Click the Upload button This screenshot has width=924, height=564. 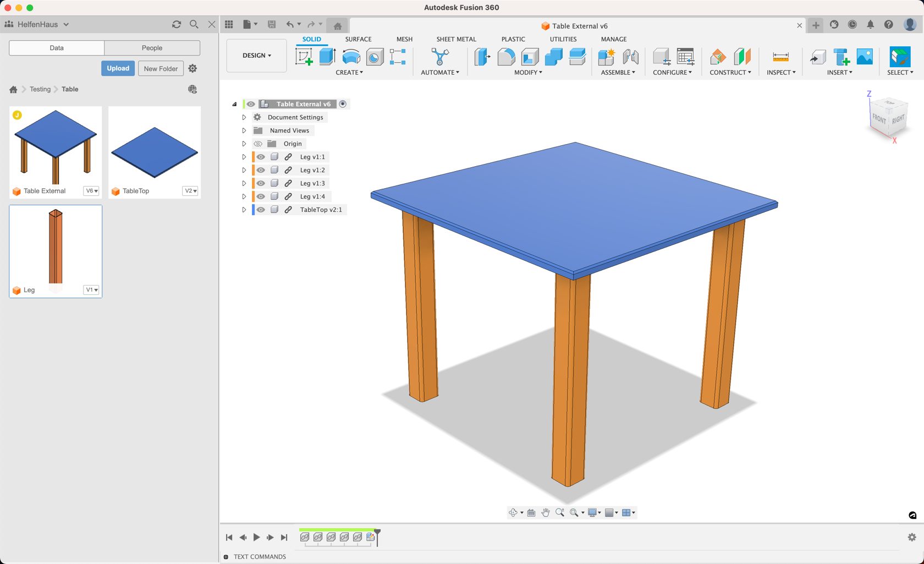118,68
